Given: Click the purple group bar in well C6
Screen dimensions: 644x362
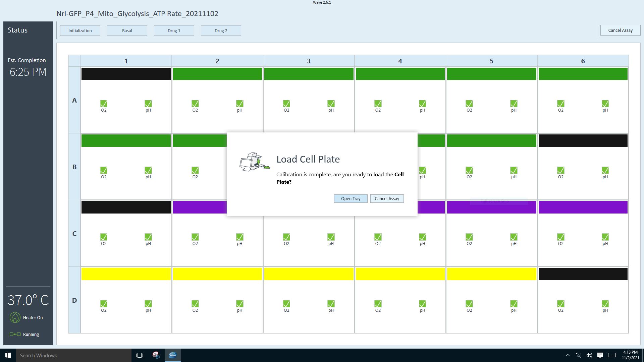Looking at the screenshot, I should click(x=583, y=207).
